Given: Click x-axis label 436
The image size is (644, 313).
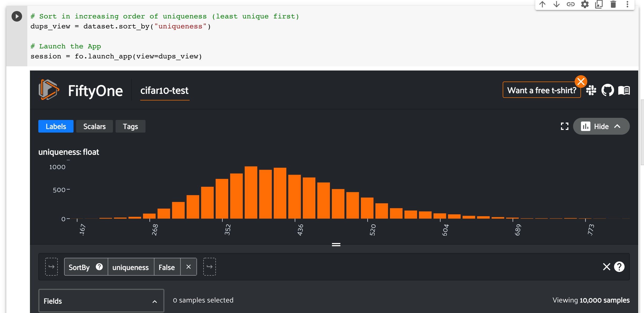Looking at the screenshot, I should [300, 230].
